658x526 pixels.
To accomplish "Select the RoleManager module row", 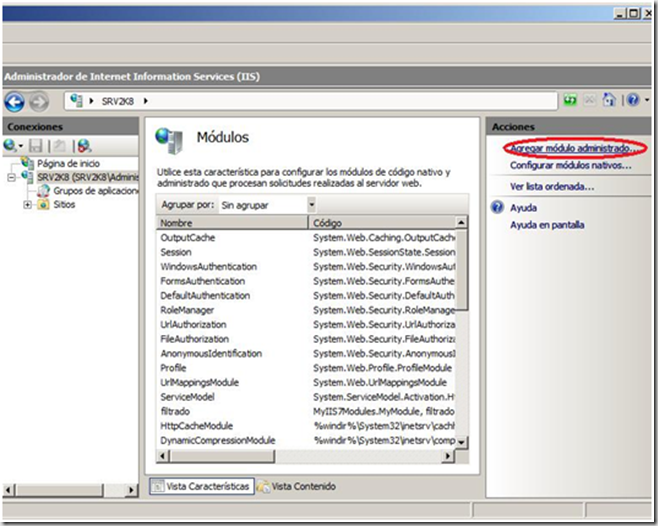I will tap(306, 310).
